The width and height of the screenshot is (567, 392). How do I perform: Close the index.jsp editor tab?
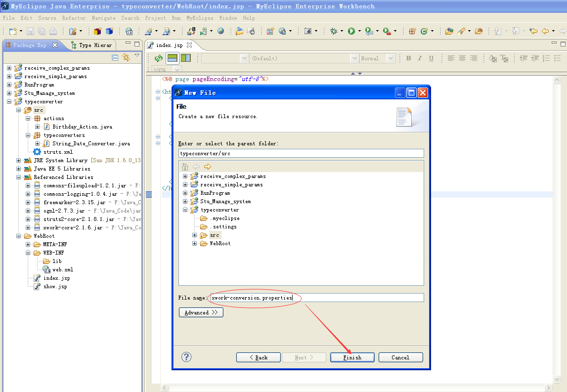coord(189,45)
